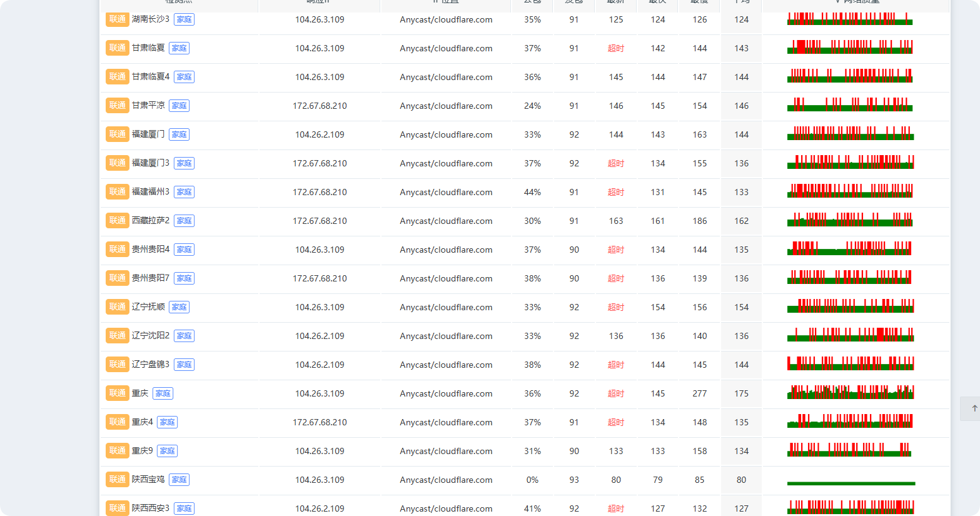Screen dimensions: 980x516
Task: Click the 家庭 tag beside 辽宁抚顺
Action: [179, 307]
